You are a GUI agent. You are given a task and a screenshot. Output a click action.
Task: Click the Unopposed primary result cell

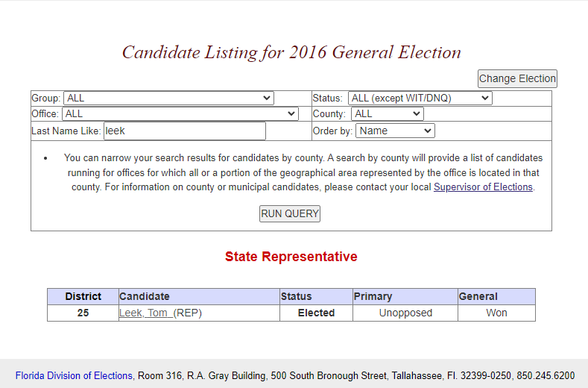tap(405, 313)
